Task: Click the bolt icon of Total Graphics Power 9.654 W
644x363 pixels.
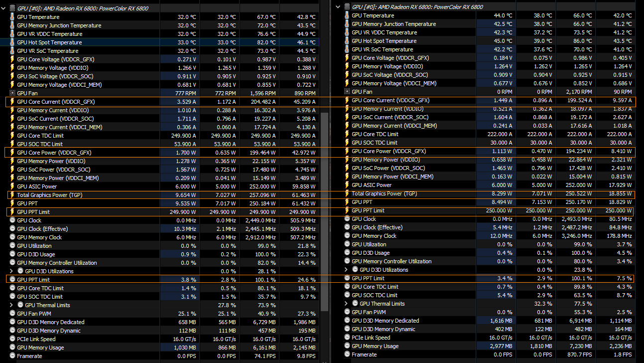Action: [x=12, y=195]
